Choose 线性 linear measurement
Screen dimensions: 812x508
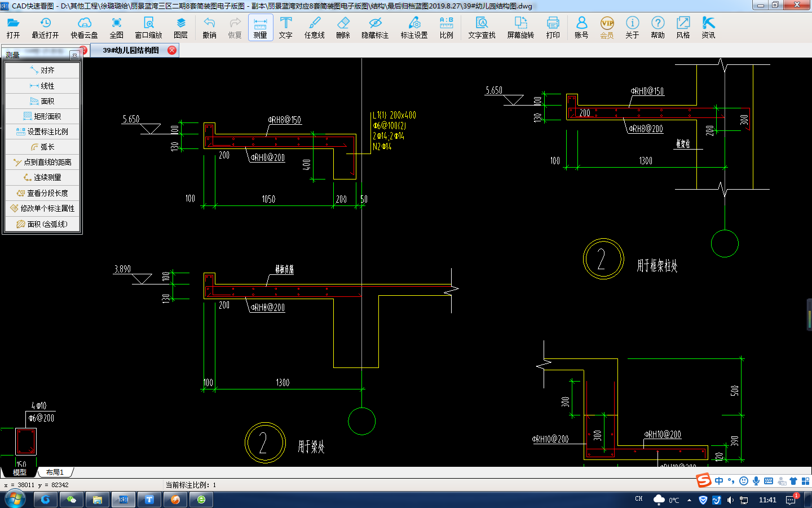[x=42, y=86]
